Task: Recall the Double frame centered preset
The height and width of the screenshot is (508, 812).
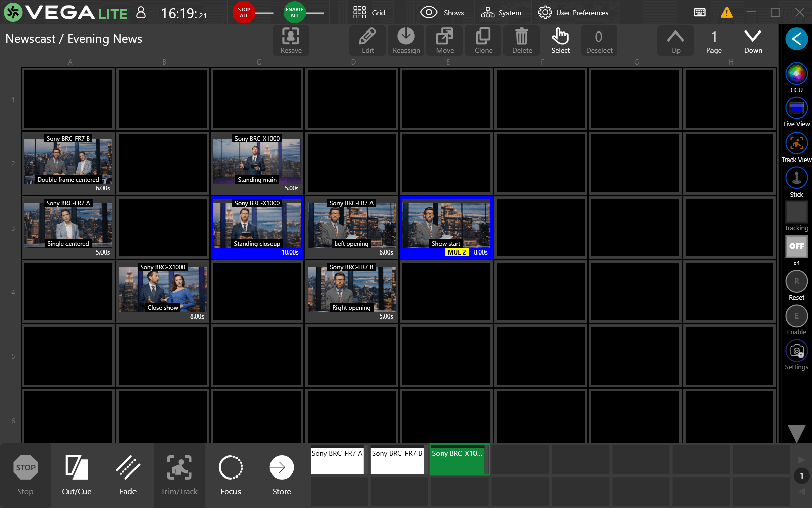Action: [x=68, y=164]
